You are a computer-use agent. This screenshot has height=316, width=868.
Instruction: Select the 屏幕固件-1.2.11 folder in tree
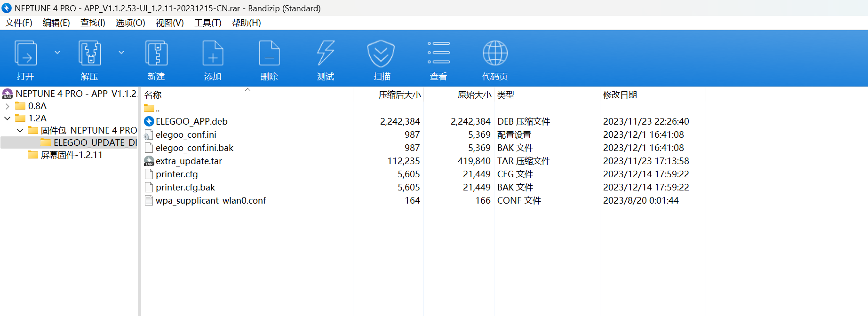tap(71, 155)
